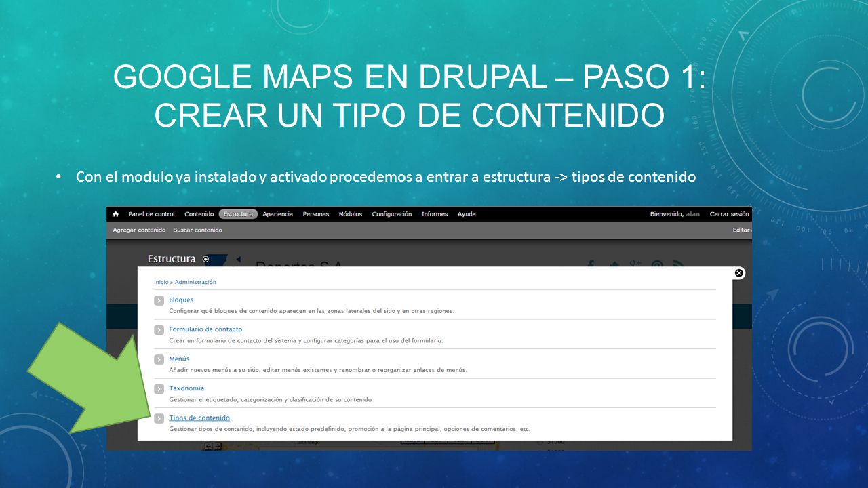Open the Tipos de contenido link
This screenshot has width=868, height=488.
pos(199,418)
